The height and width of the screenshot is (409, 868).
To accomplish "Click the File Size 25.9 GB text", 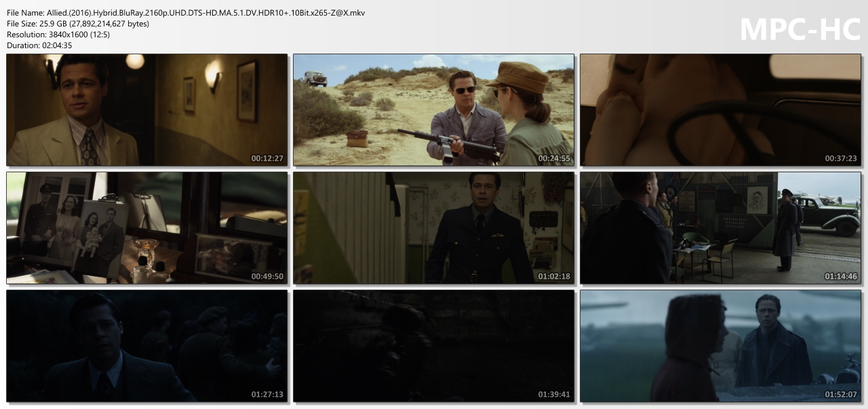I will tap(78, 24).
